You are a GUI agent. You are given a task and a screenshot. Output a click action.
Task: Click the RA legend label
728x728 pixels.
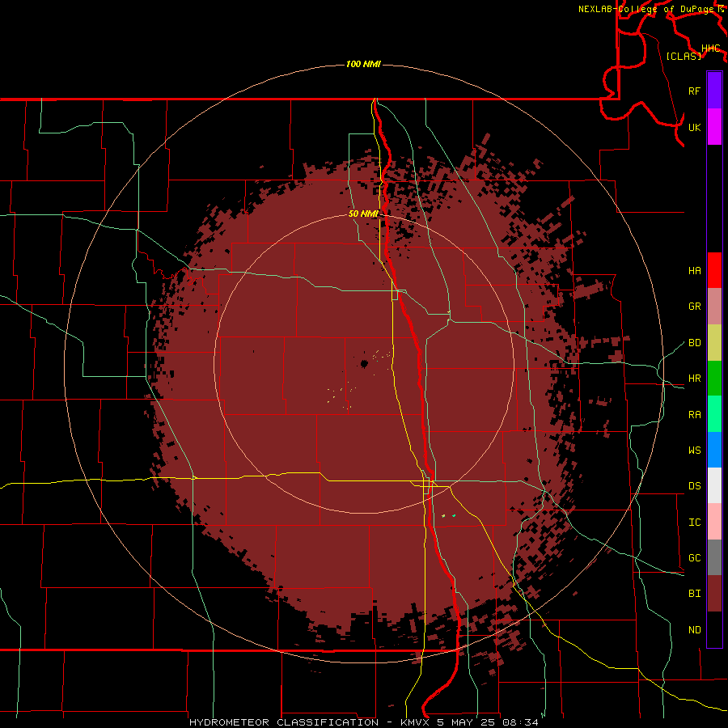(695, 414)
